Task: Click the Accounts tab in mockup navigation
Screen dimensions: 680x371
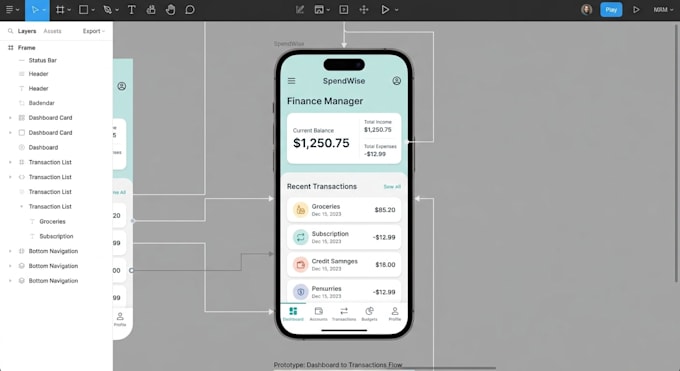Action: (318, 314)
